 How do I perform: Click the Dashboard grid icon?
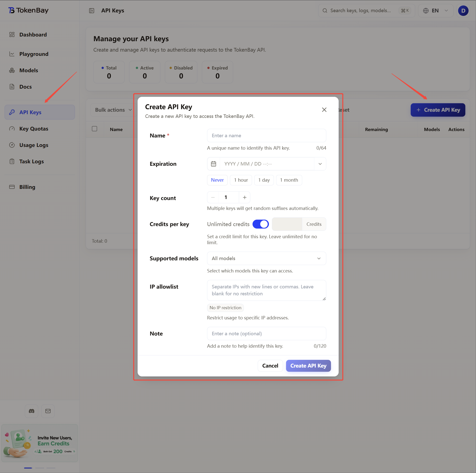[x=12, y=34]
